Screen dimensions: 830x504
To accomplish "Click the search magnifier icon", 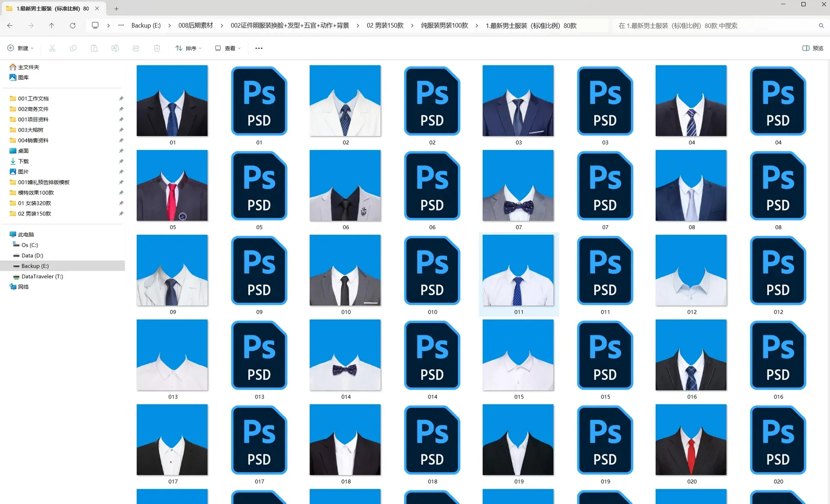I will 821,26.
